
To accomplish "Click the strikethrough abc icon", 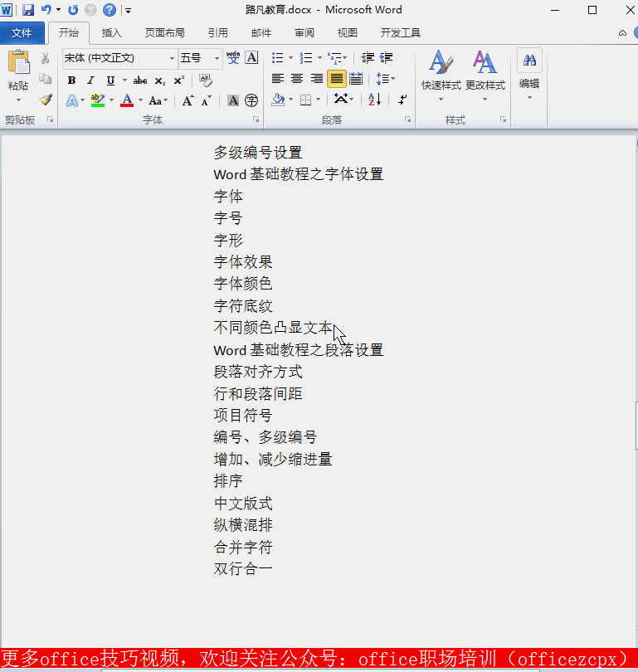I will [x=139, y=80].
